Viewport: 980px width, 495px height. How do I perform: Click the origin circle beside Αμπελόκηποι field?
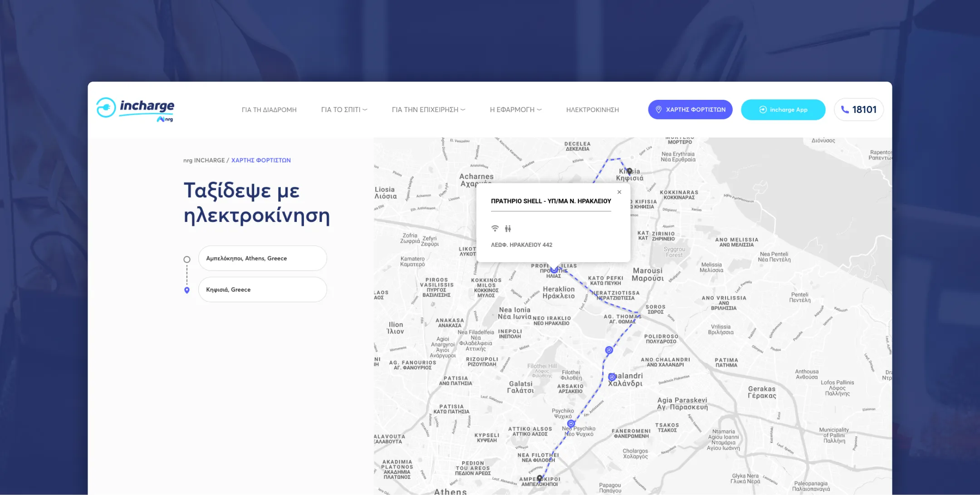(x=187, y=260)
